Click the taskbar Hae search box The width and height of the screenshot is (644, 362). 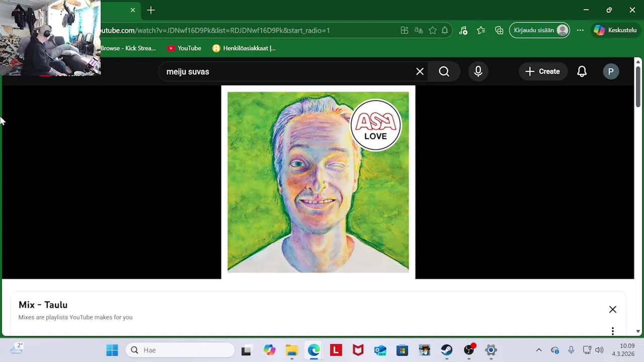pyautogui.click(x=180, y=350)
